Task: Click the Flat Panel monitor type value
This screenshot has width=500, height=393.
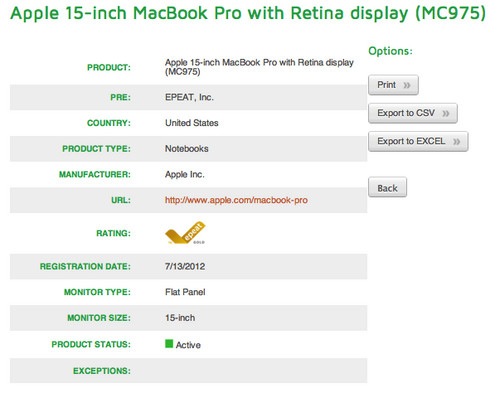Action: [x=185, y=292]
